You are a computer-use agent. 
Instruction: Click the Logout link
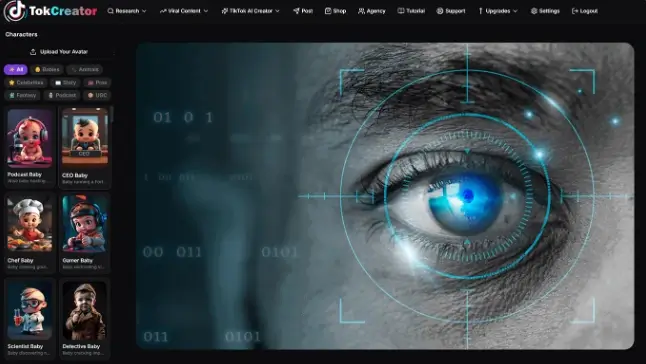click(x=585, y=11)
